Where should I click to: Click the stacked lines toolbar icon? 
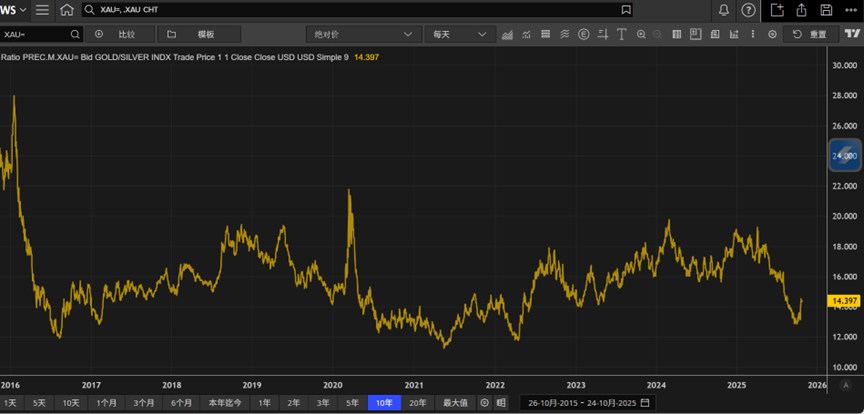pos(546,34)
